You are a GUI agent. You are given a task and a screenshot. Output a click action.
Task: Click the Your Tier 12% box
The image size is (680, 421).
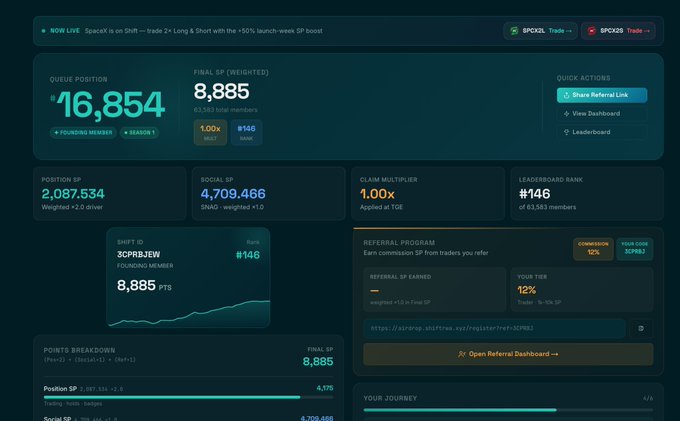pos(582,289)
